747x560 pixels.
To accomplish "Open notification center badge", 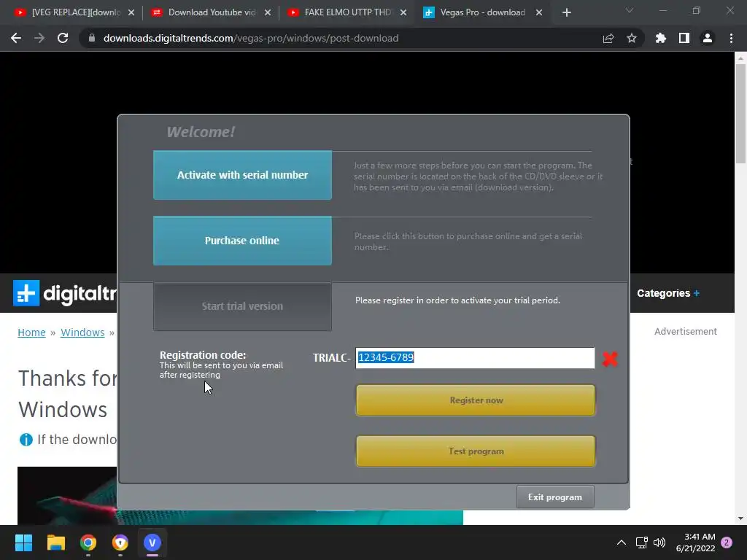I will 727,542.
